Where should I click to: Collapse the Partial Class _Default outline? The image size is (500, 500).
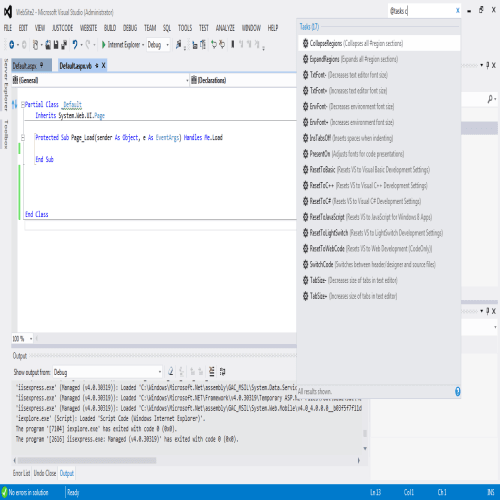(23, 104)
